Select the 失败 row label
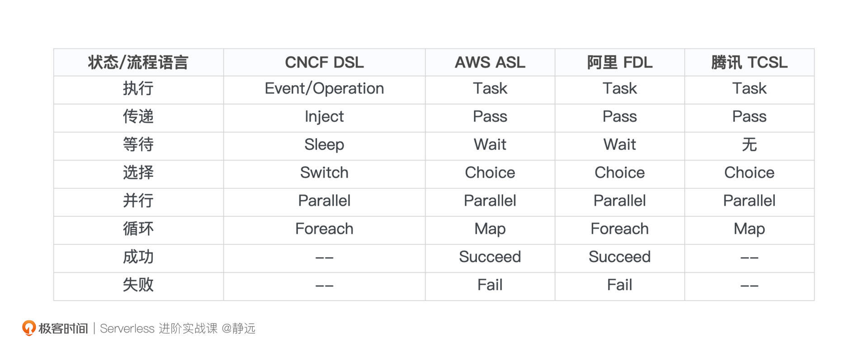868x350 pixels. point(138,285)
